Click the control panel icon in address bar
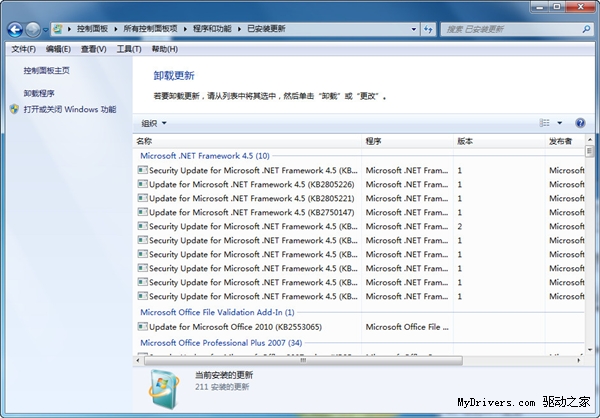Screen dimensions: 600x418 (58, 29)
